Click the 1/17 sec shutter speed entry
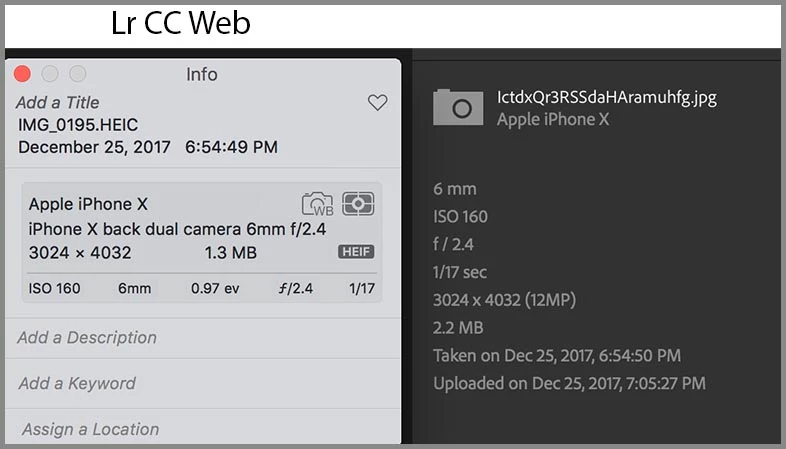 pos(459,271)
